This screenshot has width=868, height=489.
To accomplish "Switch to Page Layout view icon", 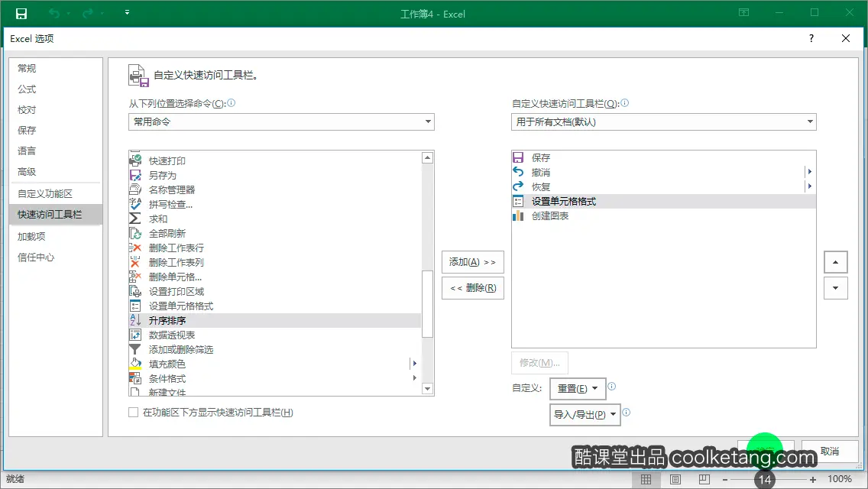I will [675, 479].
